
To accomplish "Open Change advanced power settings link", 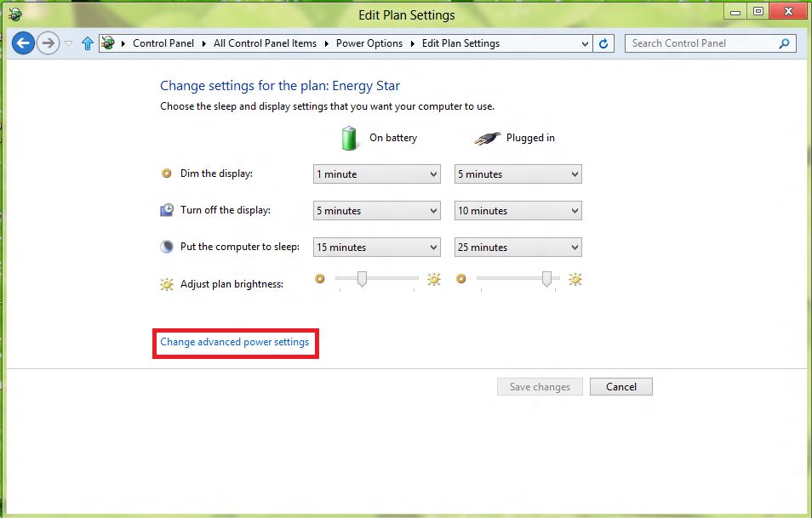I will [235, 342].
